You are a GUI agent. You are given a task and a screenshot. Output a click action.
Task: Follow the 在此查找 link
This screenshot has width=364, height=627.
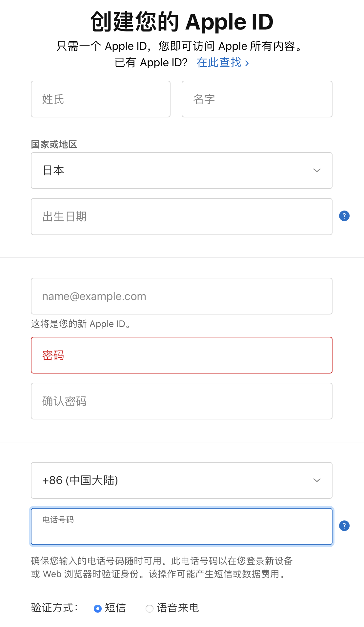(222, 63)
